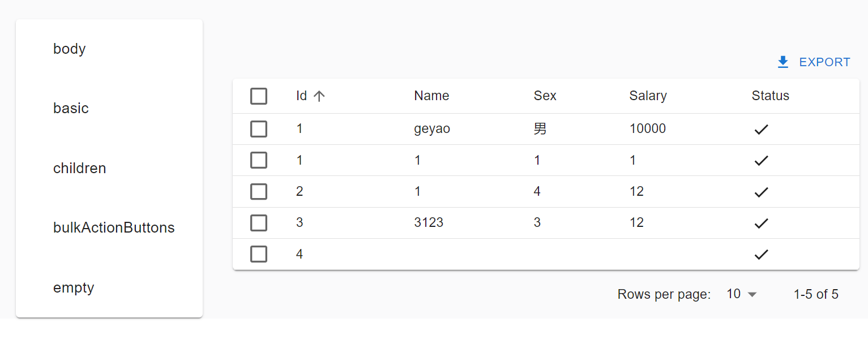
Task: Sort by the Name column header
Action: (431, 96)
